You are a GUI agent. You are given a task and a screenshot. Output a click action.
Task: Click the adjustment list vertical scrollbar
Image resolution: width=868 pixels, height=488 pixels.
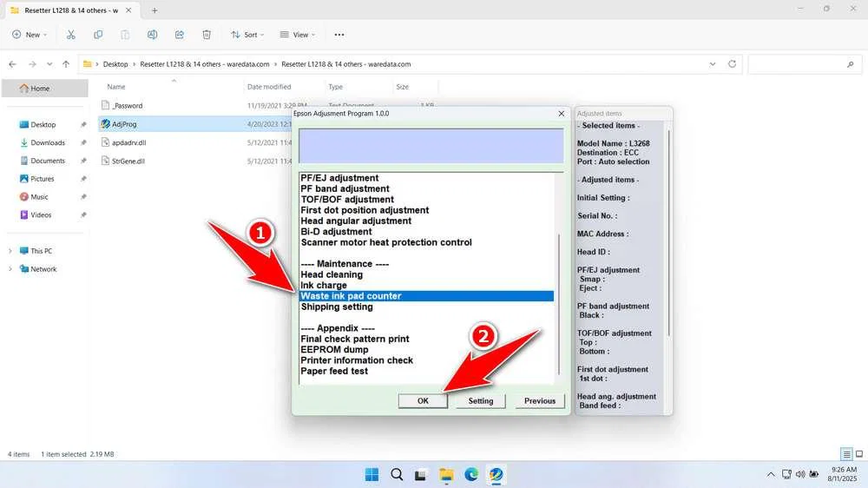558,278
